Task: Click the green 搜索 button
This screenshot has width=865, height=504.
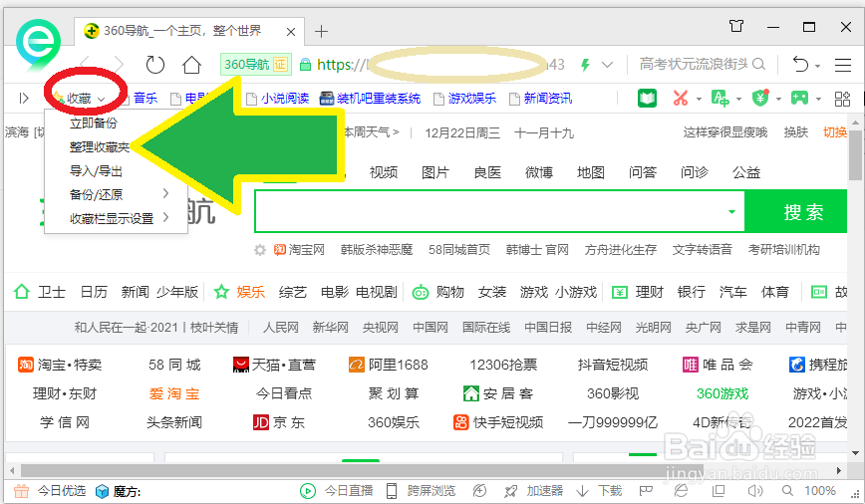Action: click(796, 212)
